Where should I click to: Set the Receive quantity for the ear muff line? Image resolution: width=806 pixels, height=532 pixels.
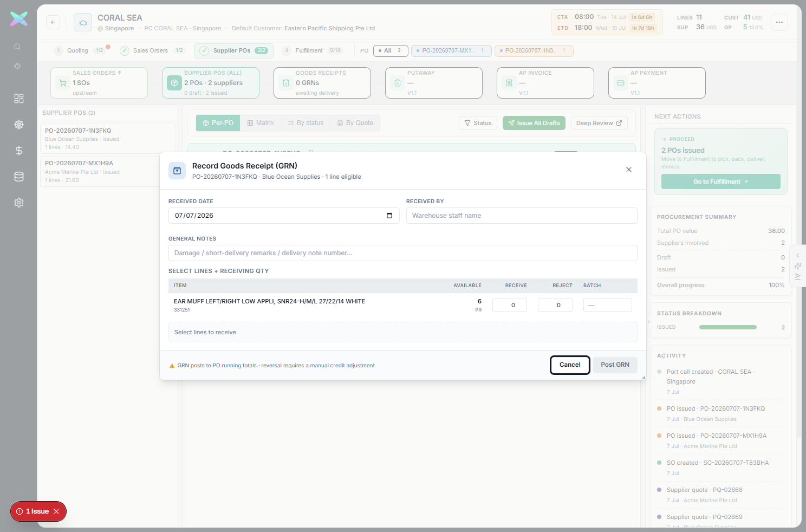(510, 305)
